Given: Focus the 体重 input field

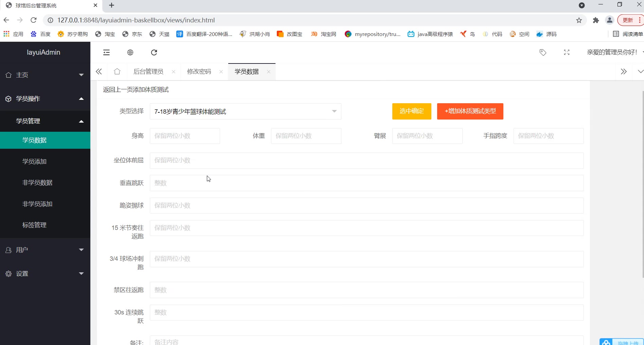Looking at the screenshot, I should coord(306,136).
